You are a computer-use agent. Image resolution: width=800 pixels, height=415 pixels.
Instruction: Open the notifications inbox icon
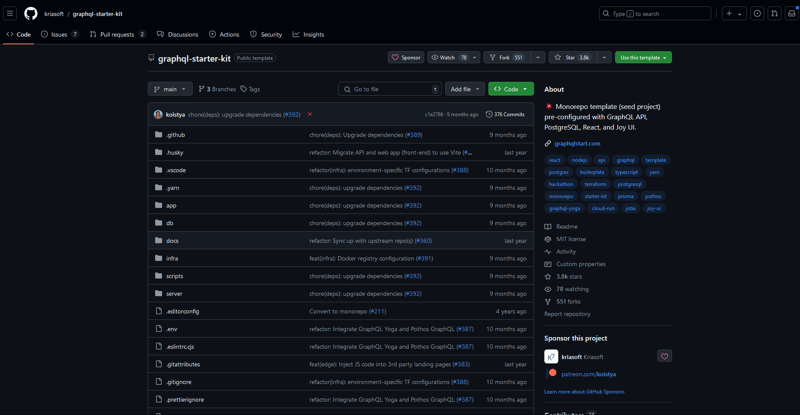point(791,14)
